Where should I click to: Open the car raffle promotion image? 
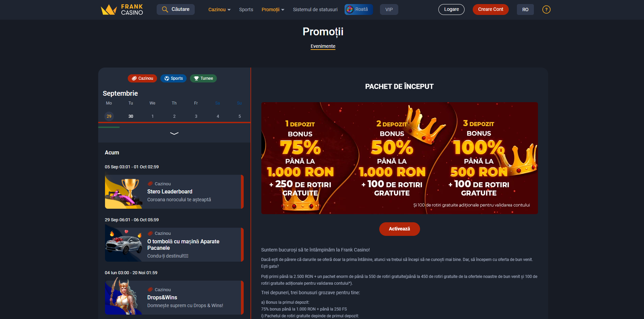click(x=124, y=245)
